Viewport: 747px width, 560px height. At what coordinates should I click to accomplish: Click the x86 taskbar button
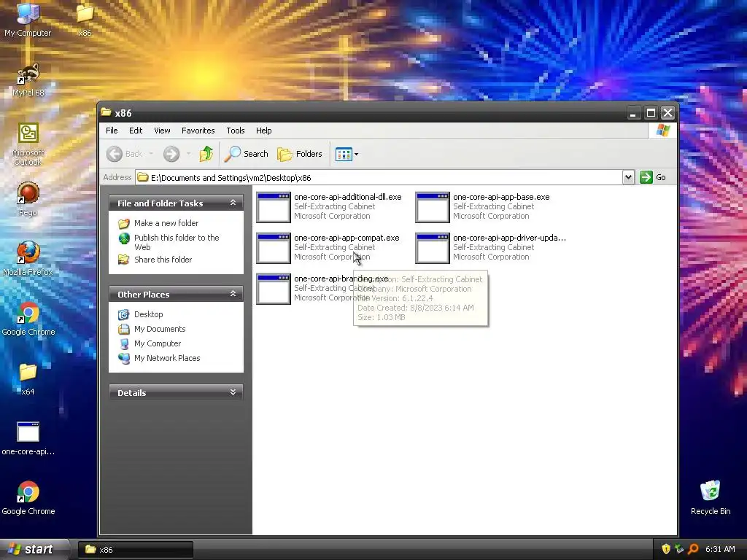click(x=136, y=550)
